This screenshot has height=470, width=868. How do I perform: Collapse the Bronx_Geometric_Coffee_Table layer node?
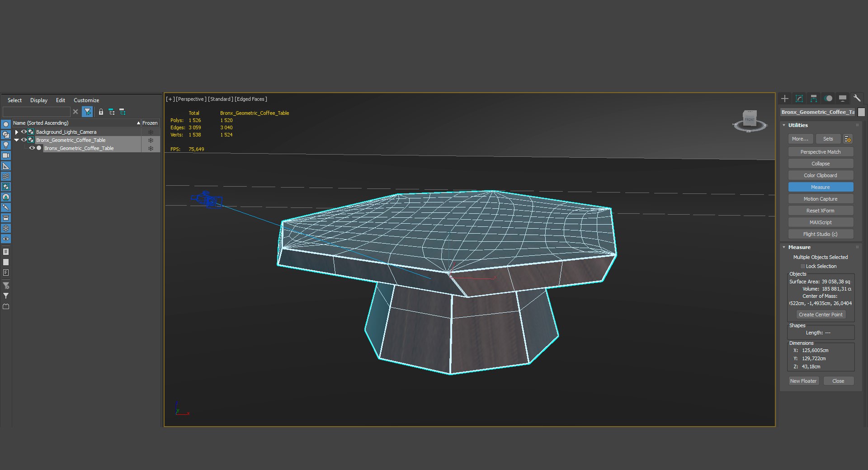[x=17, y=140]
